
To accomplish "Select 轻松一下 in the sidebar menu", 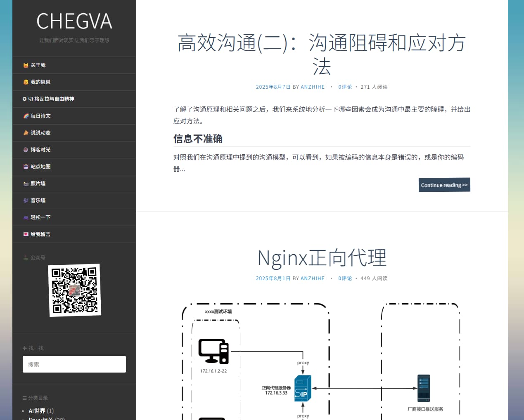I will coord(40,217).
